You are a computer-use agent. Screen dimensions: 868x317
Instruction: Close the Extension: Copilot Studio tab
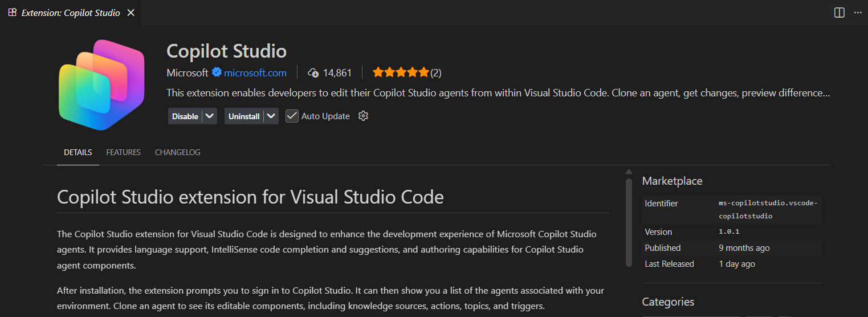click(x=131, y=12)
